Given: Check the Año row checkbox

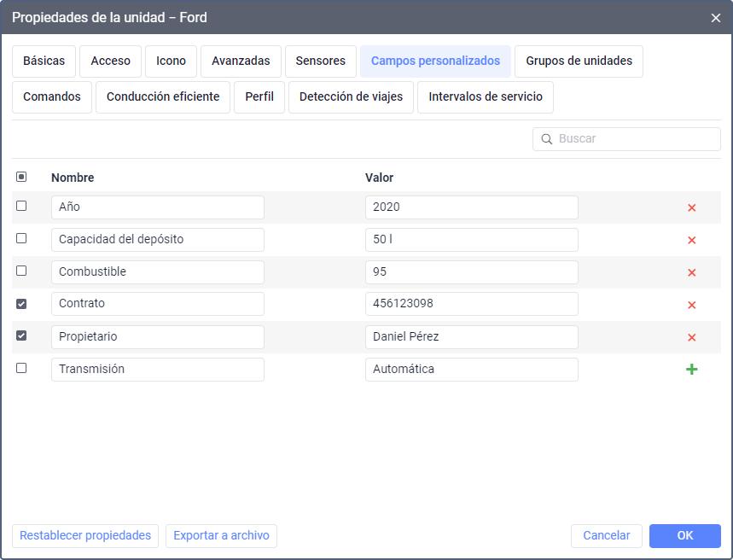Looking at the screenshot, I should pyautogui.click(x=21, y=206).
